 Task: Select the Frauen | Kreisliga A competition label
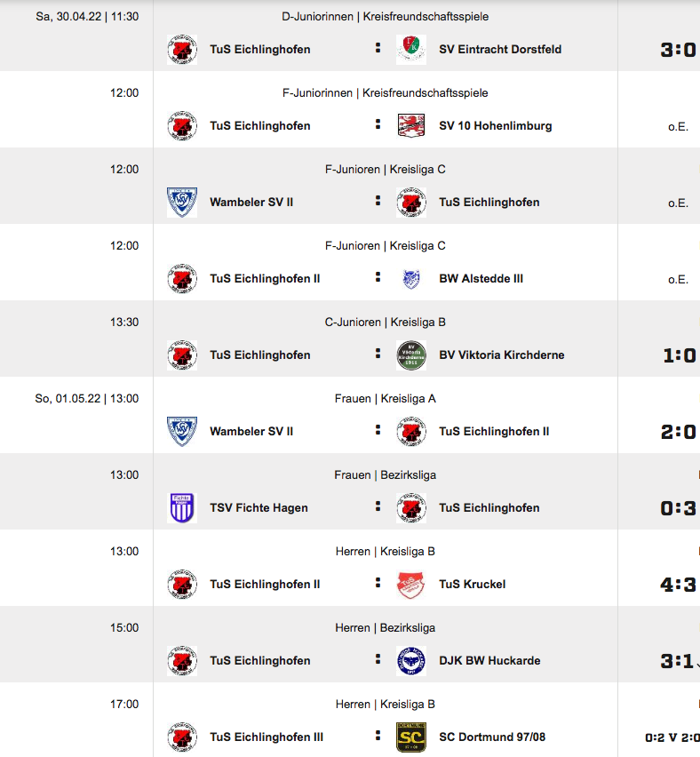tap(386, 399)
